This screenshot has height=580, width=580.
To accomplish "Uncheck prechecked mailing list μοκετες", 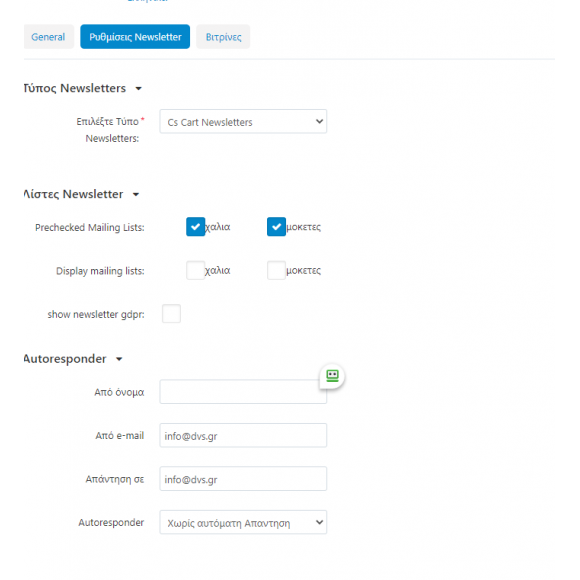I will (276, 227).
